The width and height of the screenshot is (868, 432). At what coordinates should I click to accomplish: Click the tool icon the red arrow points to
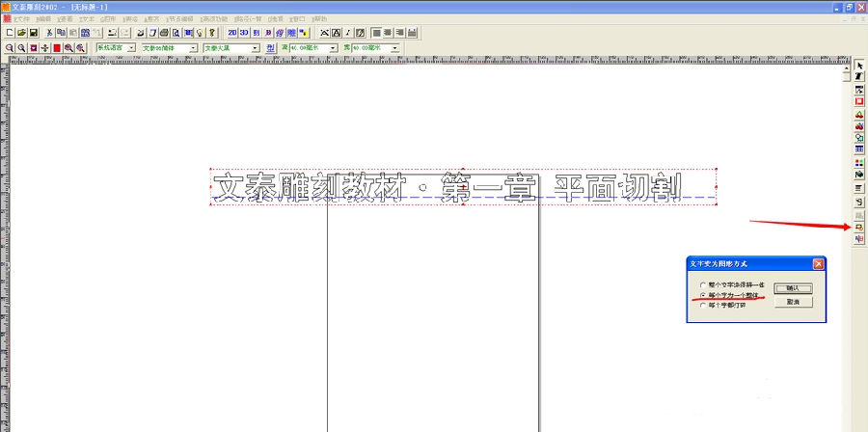[x=859, y=228]
